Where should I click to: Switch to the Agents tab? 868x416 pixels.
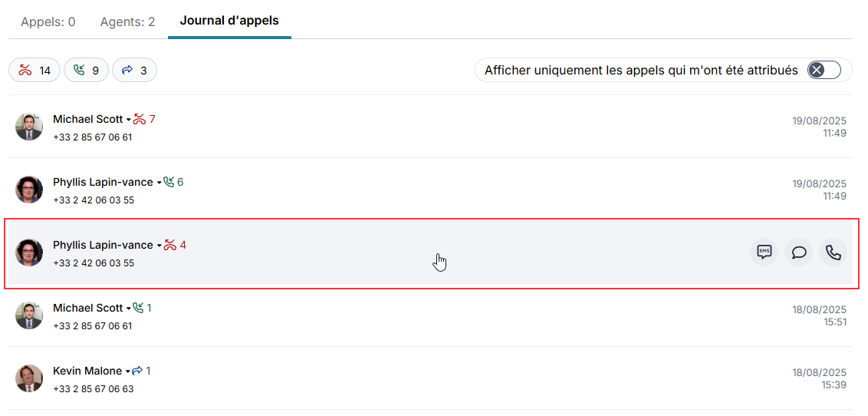[x=127, y=21]
